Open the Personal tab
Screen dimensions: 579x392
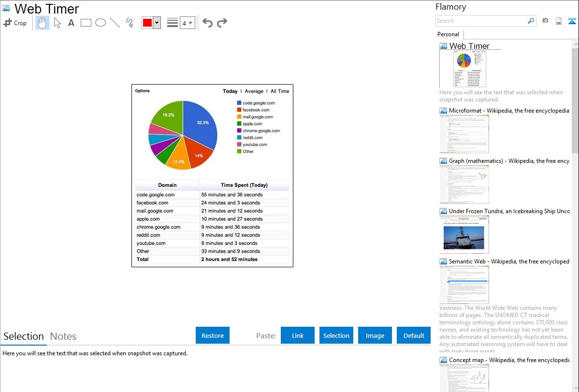[x=449, y=34]
